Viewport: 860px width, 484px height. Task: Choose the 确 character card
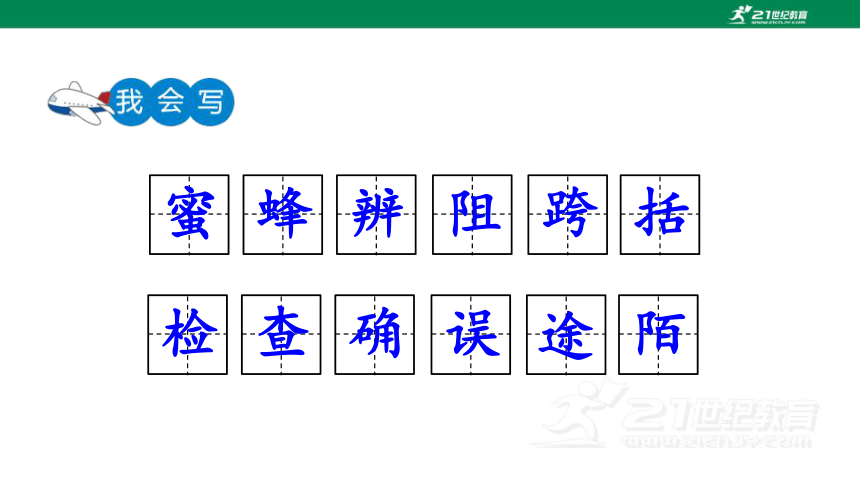pyautogui.click(x=375, y=335)
